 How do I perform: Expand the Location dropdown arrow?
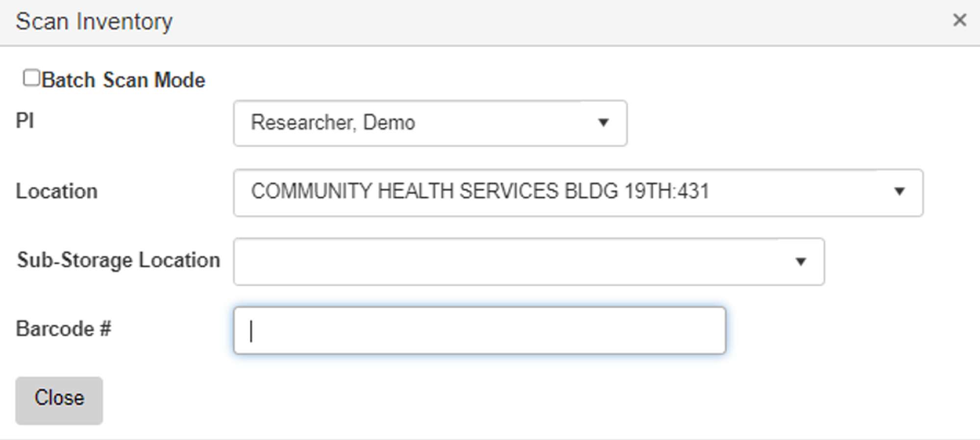(x=899, y=192)
